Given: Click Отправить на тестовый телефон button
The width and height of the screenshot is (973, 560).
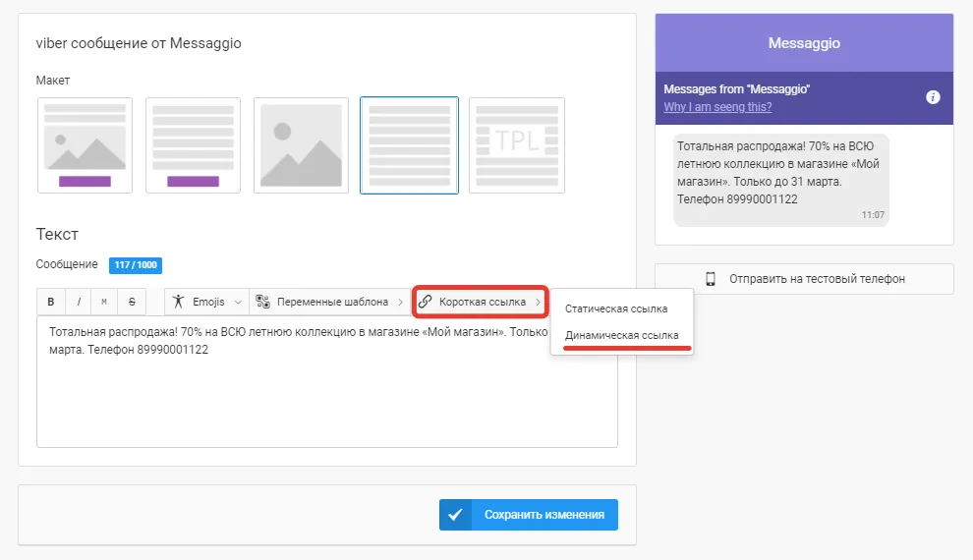Looking at the screenshot, I should click(x=804, y=279).
